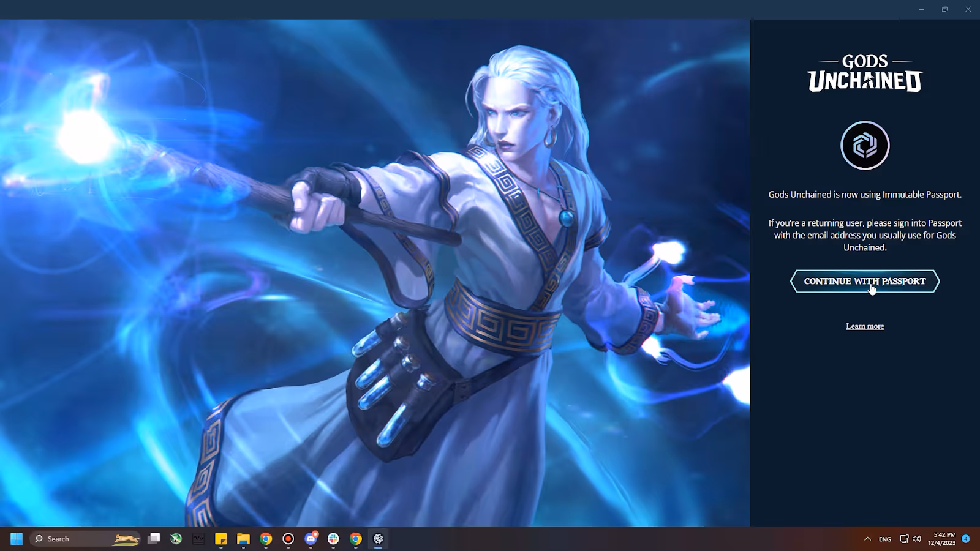Open the Learn more link
The height and width of the screenshot is (551, 980).
point(865,326)
